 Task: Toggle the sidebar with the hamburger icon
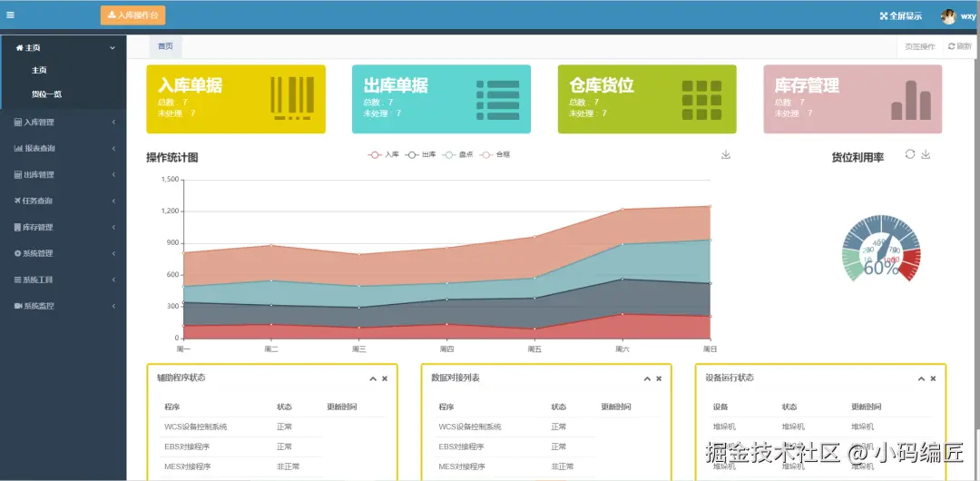[x=10, y=15]
